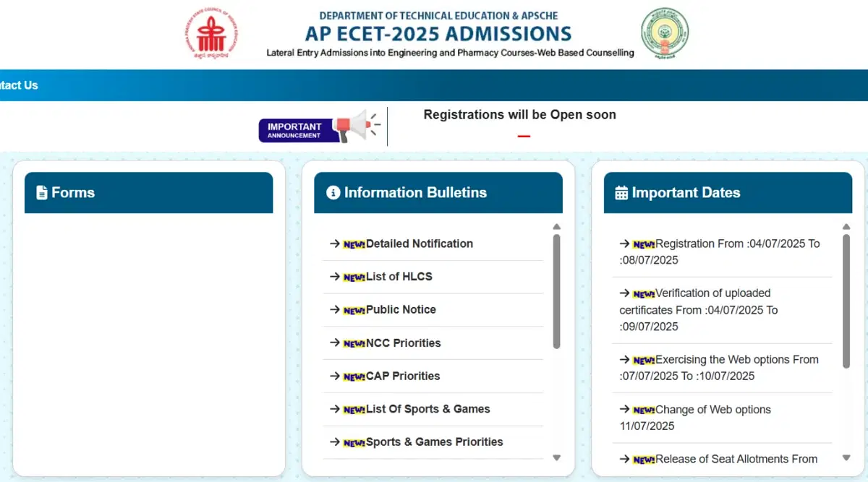Viewport: 868px width, 482px height.
Task: Click the Important Dates scrollbar thumb
Action: [846, 301]
